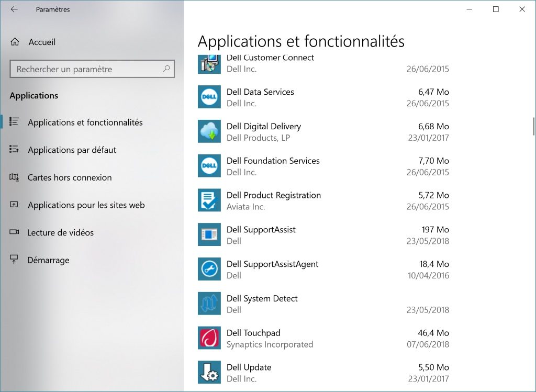536x392 pixels.
Task: Select the Lecture de vidéos camera icon
Action: [x=14, y=232]
